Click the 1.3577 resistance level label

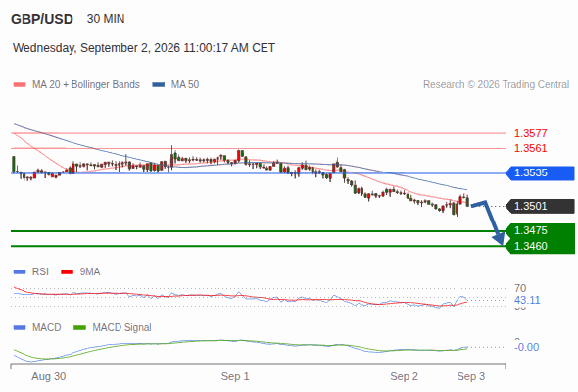pyautogui.click(x=530, y=133)
